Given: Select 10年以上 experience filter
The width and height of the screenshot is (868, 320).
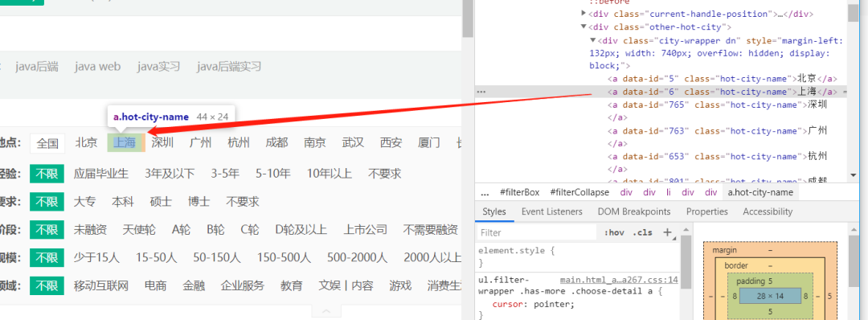Looking at the screenshot, I should (x=330, y=174).
